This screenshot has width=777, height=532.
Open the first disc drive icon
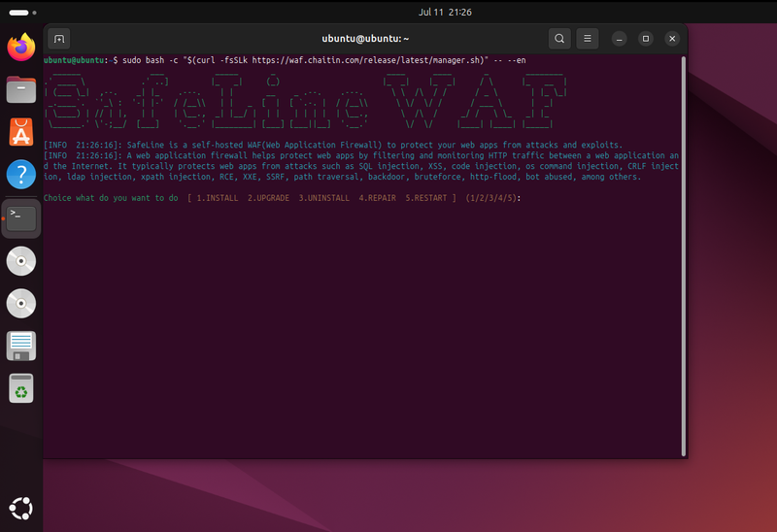21,261
